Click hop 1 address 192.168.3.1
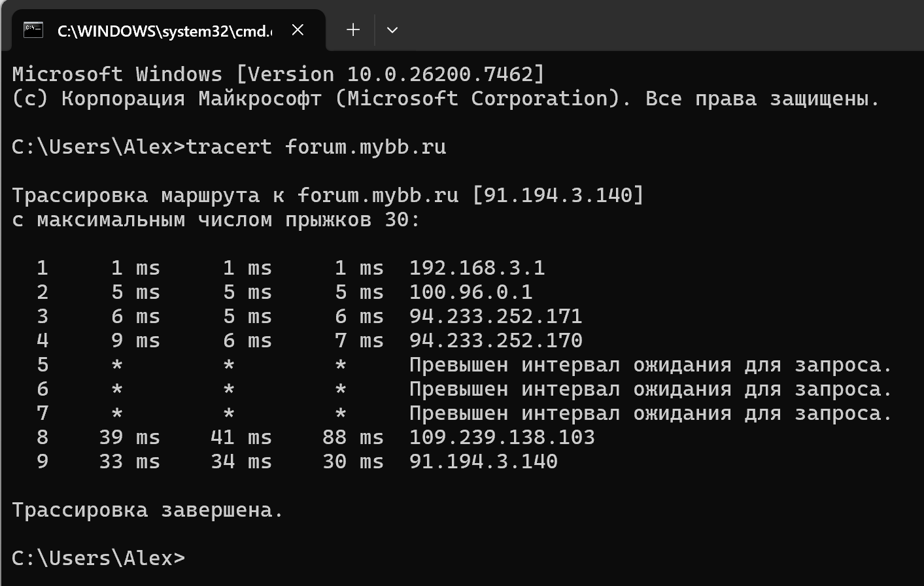Viewport: 924px width, 586px height. pos(478,267)
